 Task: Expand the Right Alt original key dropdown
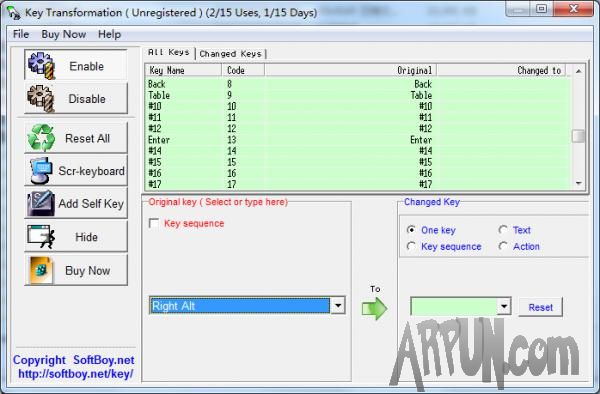point(338,306)
